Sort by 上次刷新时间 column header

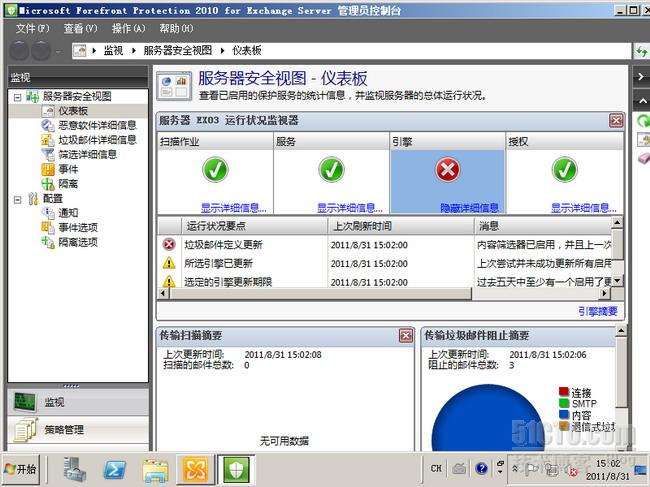click(x=401, y=226)
